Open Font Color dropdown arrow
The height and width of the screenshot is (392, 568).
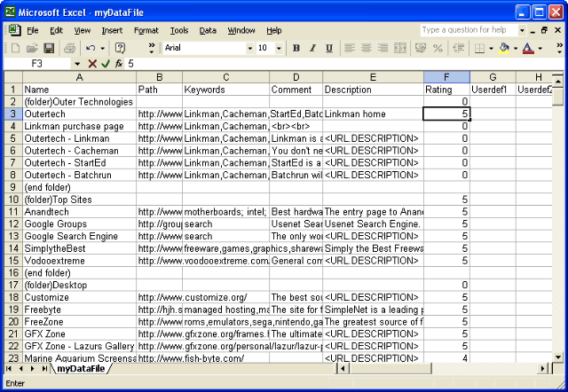click(540, 48)
